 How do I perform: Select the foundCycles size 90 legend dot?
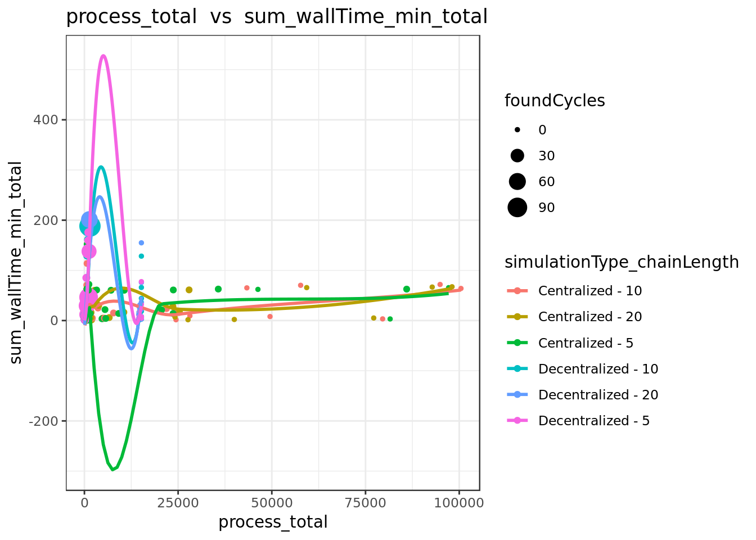click(x=517, y=208)
